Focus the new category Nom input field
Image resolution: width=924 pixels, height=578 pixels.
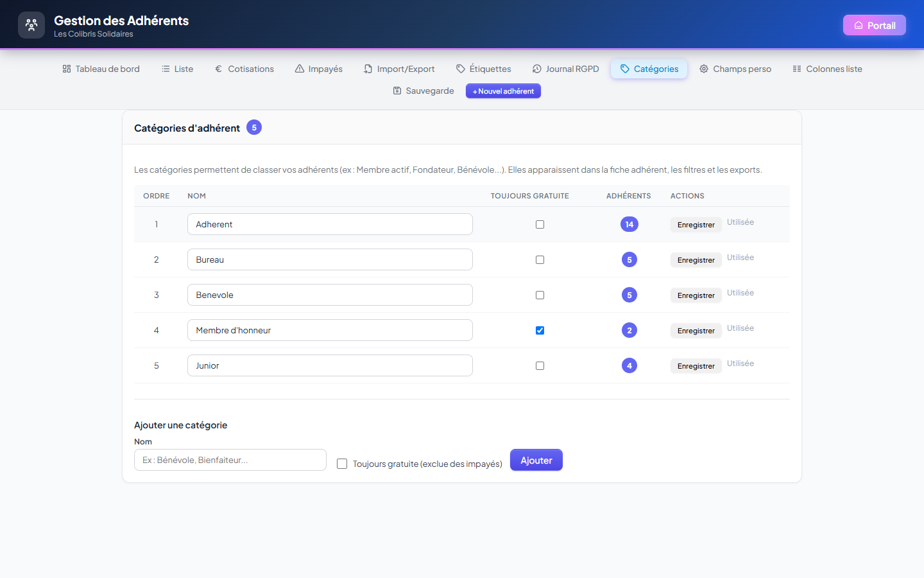point(230,460)
